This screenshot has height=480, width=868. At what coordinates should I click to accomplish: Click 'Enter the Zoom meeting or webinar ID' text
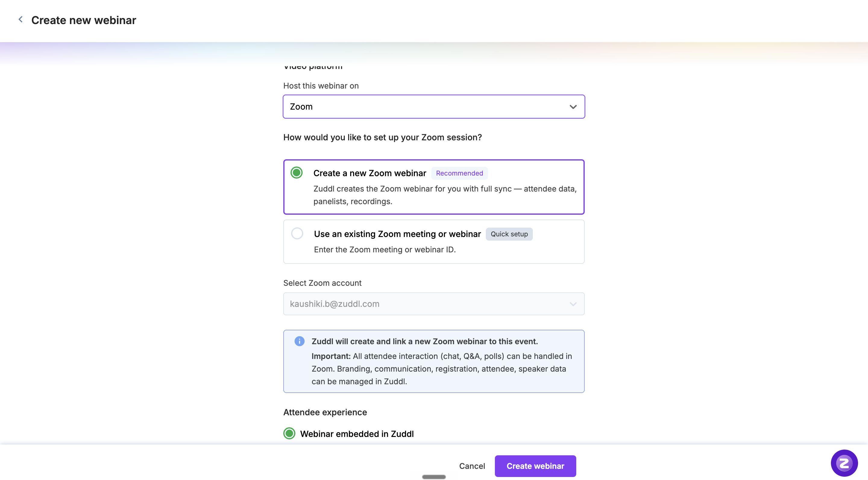pos(385,250)
